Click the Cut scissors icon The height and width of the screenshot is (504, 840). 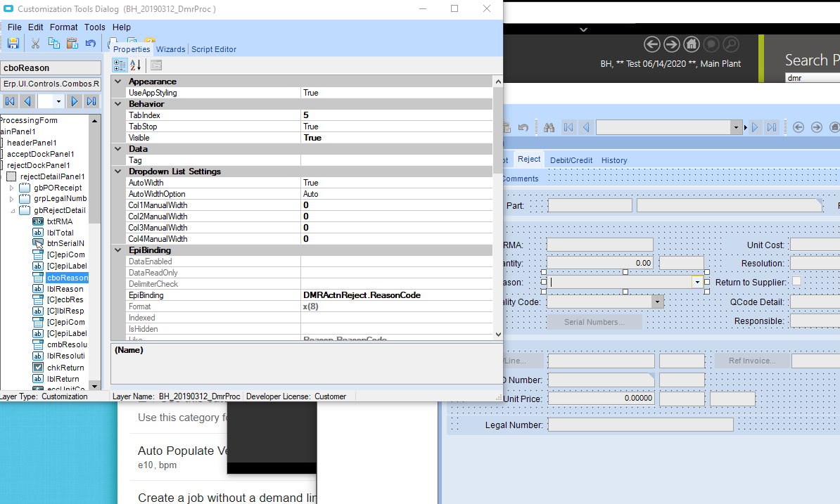tap(35, 44)
